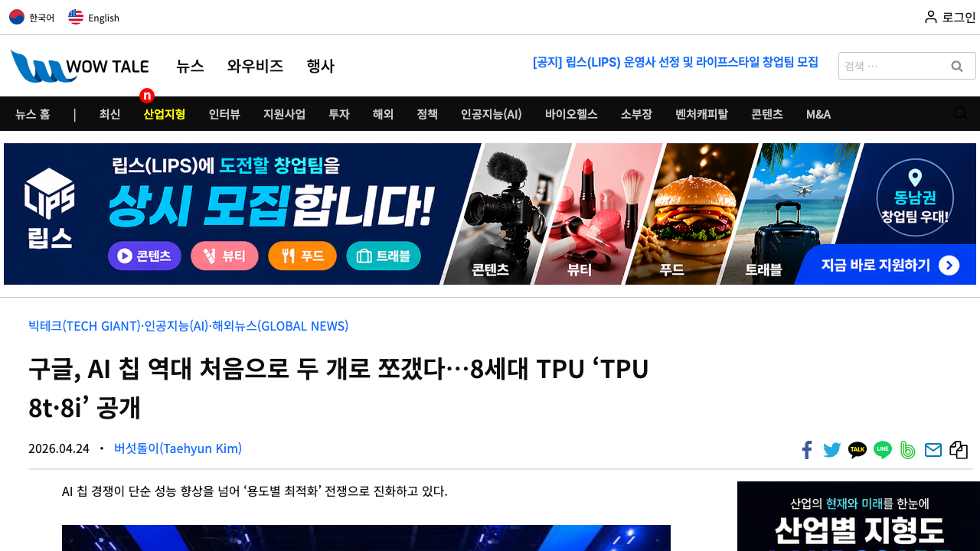The width and height of the screenshot is (980, 551).
Task: Click the search magnifier in the black nav bar
Action: coord(960,113)
